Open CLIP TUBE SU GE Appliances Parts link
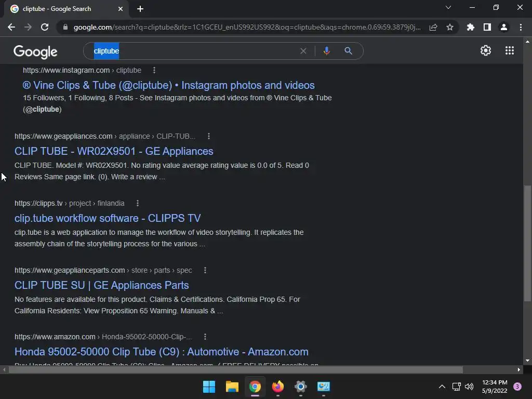The width and height of the screenshot is (532, 399). point(101,285)
